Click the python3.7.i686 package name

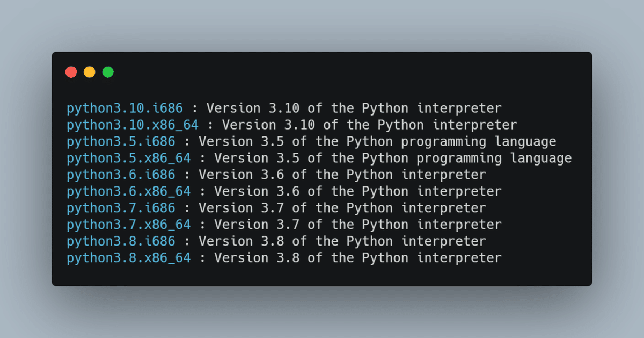pyautogui.click(x=121, y=208)
